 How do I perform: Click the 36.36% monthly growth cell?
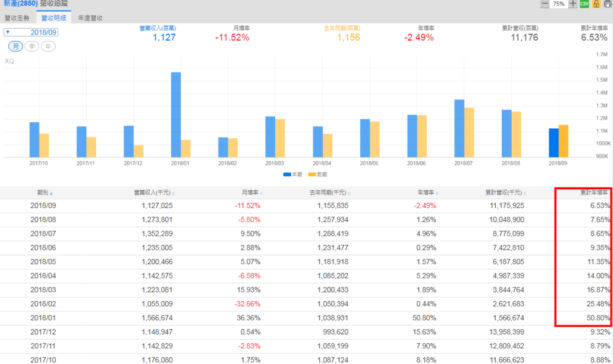tap(248, 318)
